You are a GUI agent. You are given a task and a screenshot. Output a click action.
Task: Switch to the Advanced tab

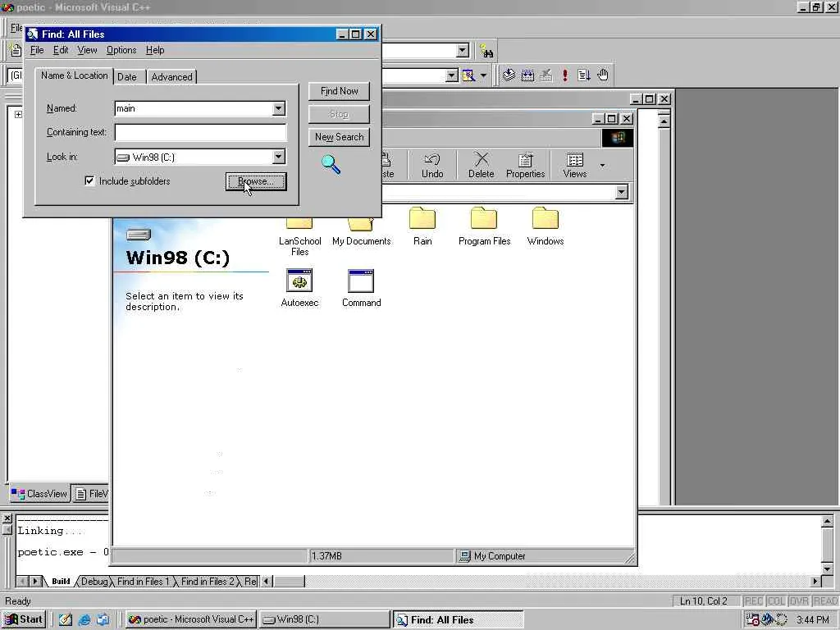[171, 76]
